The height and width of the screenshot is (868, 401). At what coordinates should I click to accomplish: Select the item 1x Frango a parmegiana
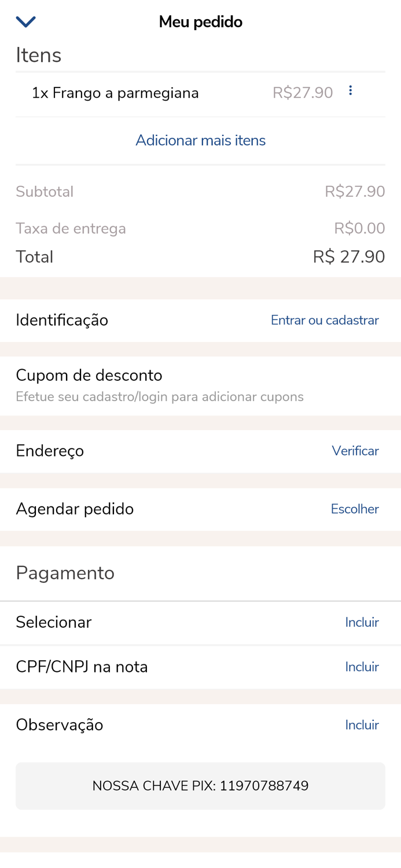[116, 92]
